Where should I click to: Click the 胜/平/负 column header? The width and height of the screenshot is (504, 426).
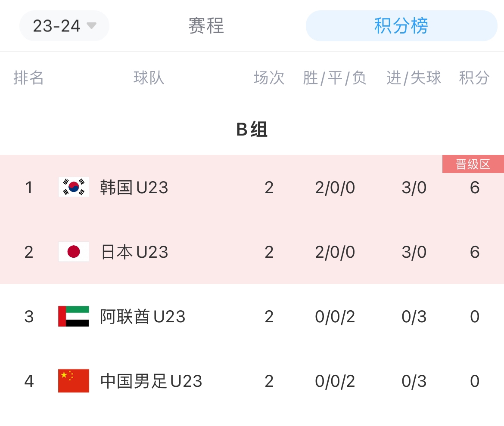335,78
